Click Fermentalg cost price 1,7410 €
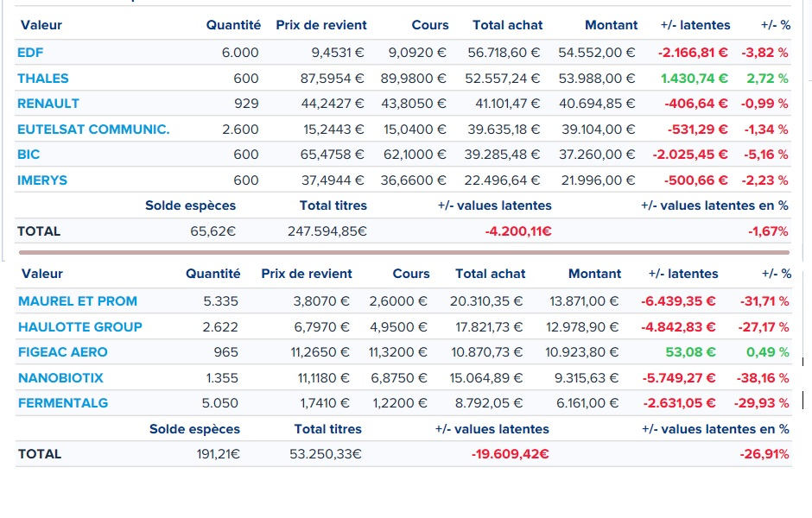This screenshot has height=518, width=812. point(325,403)
